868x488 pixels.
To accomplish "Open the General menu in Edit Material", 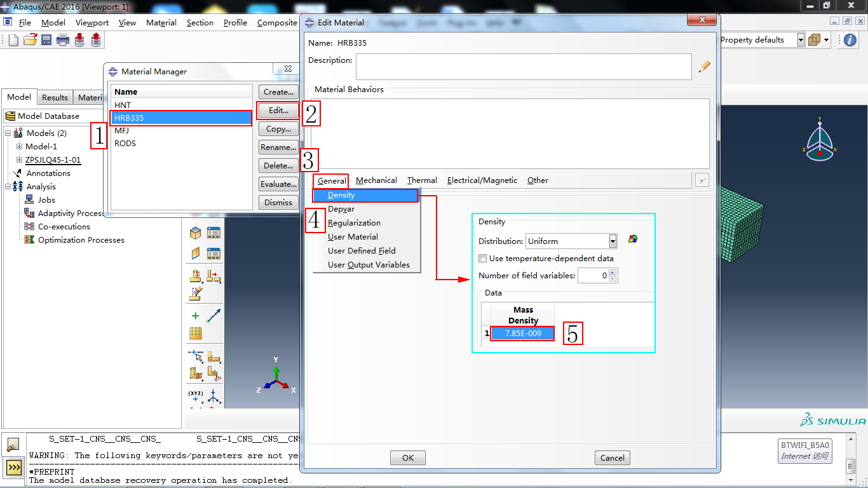I will 332,181.
